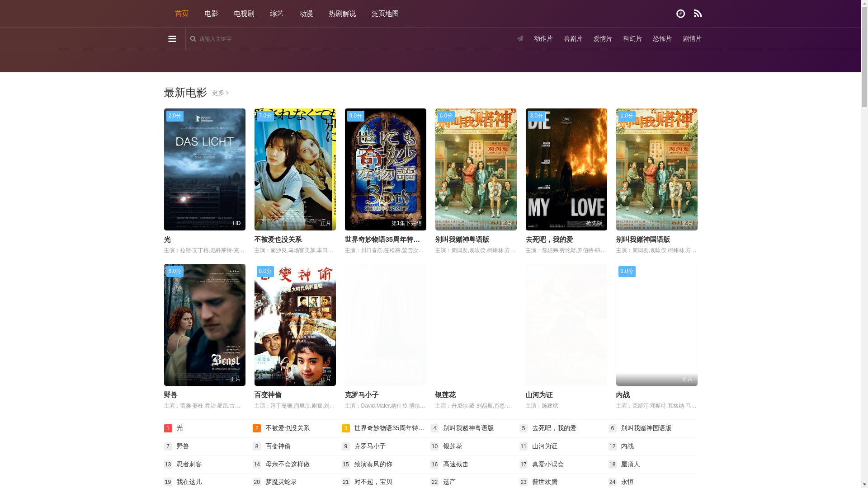The width and height of the screenshot is (868, 488).
Task: Switch to the 电视剧 tab
Action: point(244,14)
